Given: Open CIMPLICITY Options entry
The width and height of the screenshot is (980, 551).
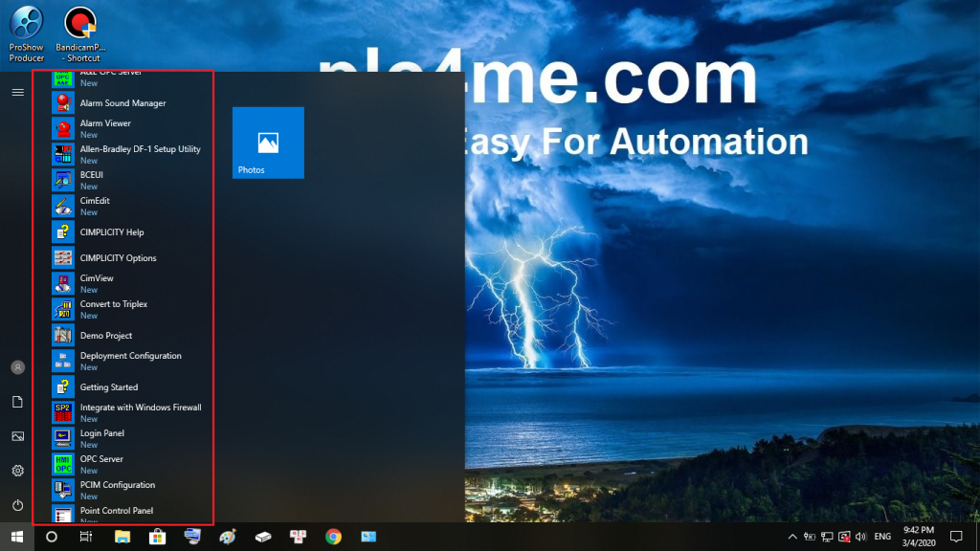Looking at the screenshot, I should [118, 258].
